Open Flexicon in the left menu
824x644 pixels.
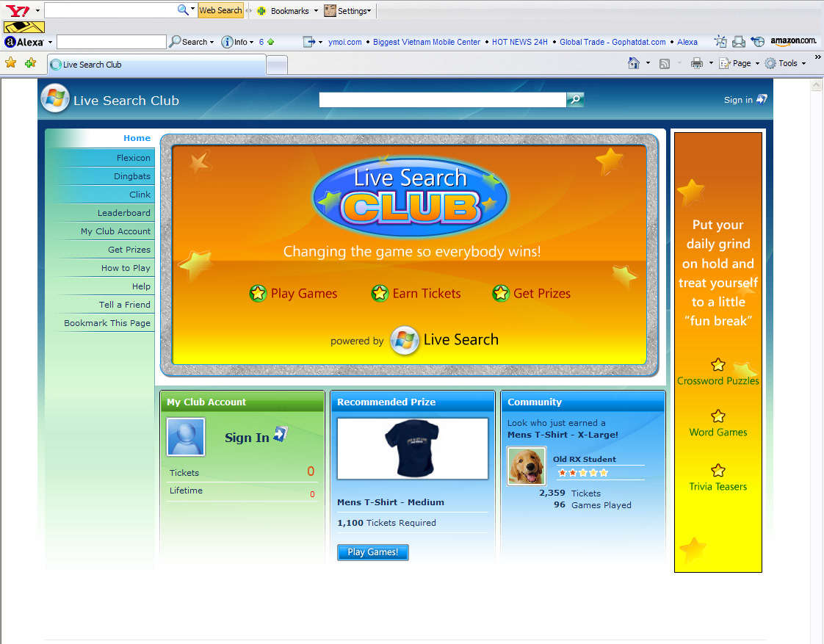134,158
